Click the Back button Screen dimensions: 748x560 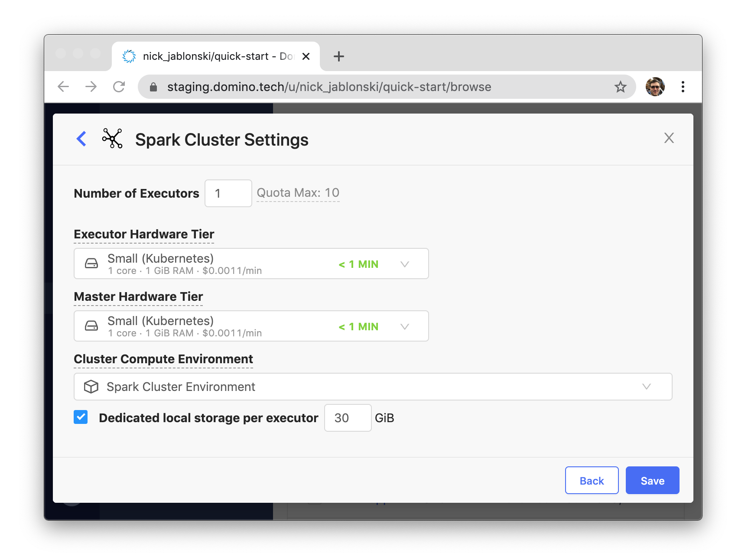pyautogui.click(x=592, y=480)
